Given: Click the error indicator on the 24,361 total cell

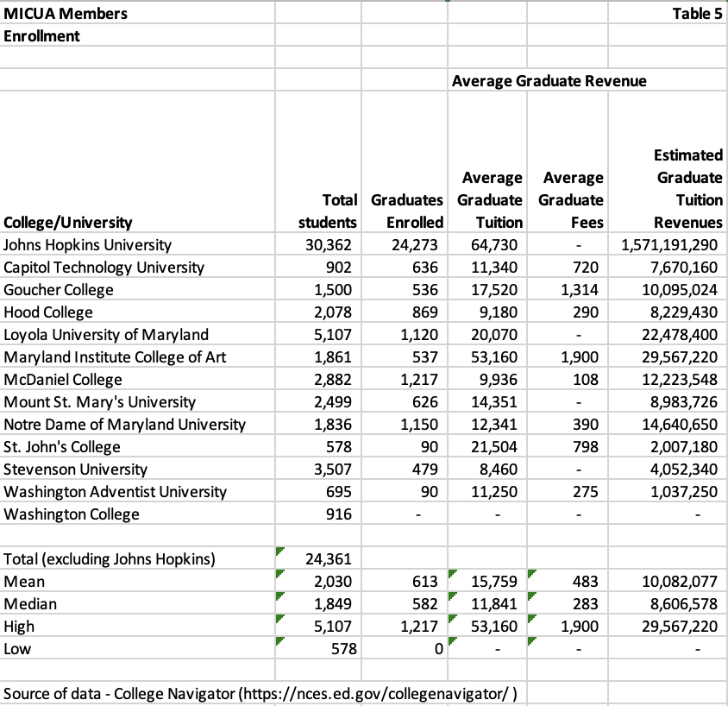Looking at the screenshot, I should coord(279,553).
